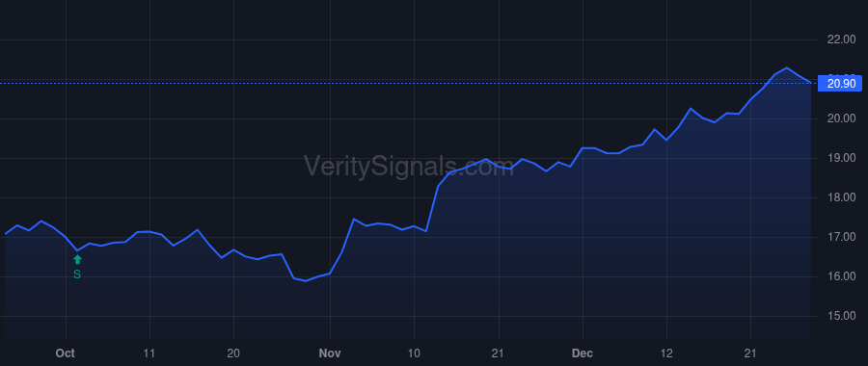Click the 22.00 price axis label

[x=841, y=39]
